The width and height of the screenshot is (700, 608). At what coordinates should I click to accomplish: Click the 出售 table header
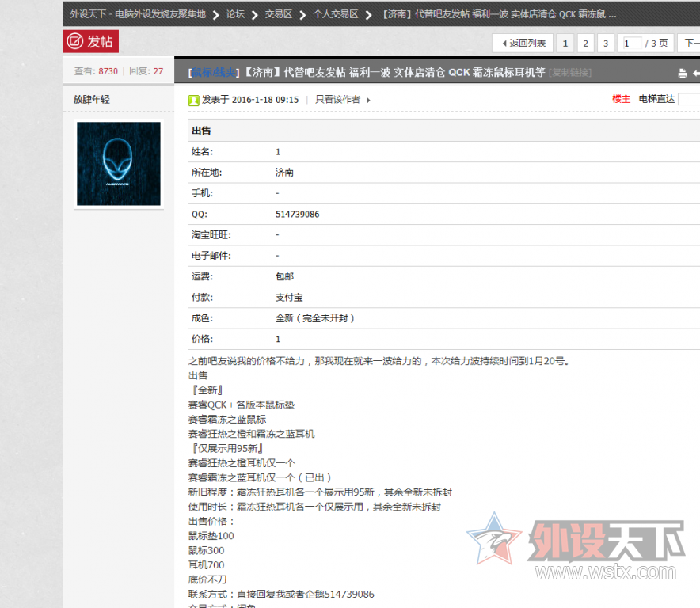[201, 131]
